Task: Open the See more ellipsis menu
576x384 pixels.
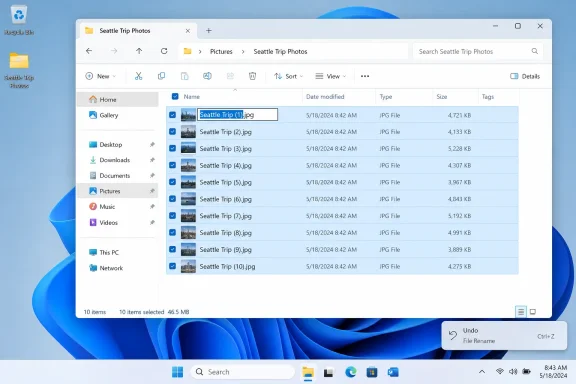Action: click(x=365, y=76)
